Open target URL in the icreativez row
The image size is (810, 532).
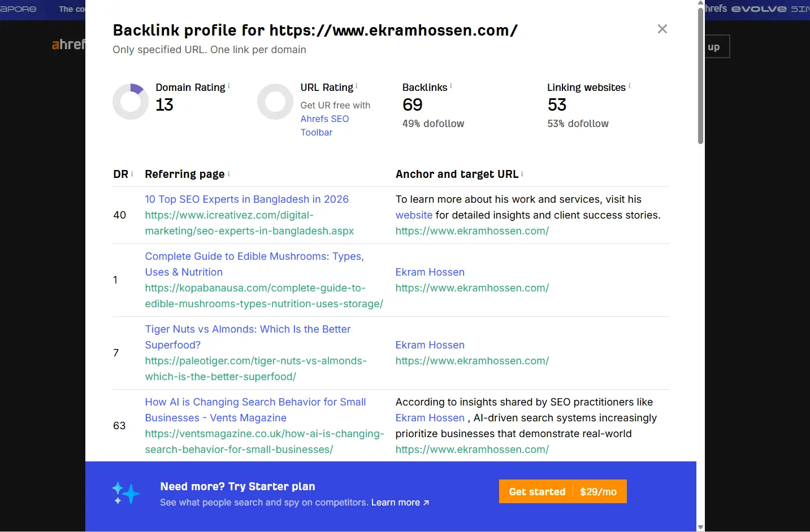472,231
